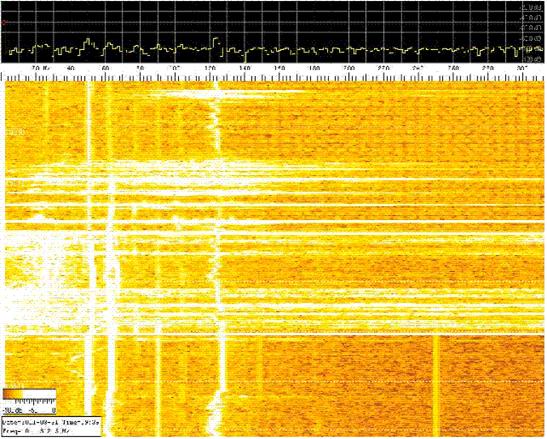Click the 60 label on the frequency axis
This screenshot has width=547, height=439.
[106, 68]
